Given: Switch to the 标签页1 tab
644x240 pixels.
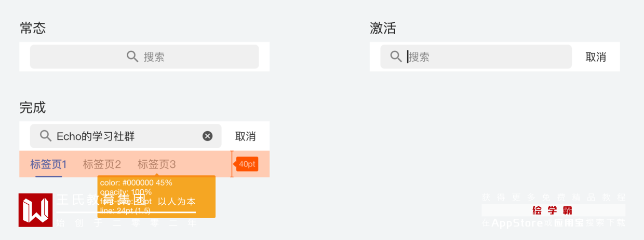Looking at the screenshot, I should [x=48, y=164].
